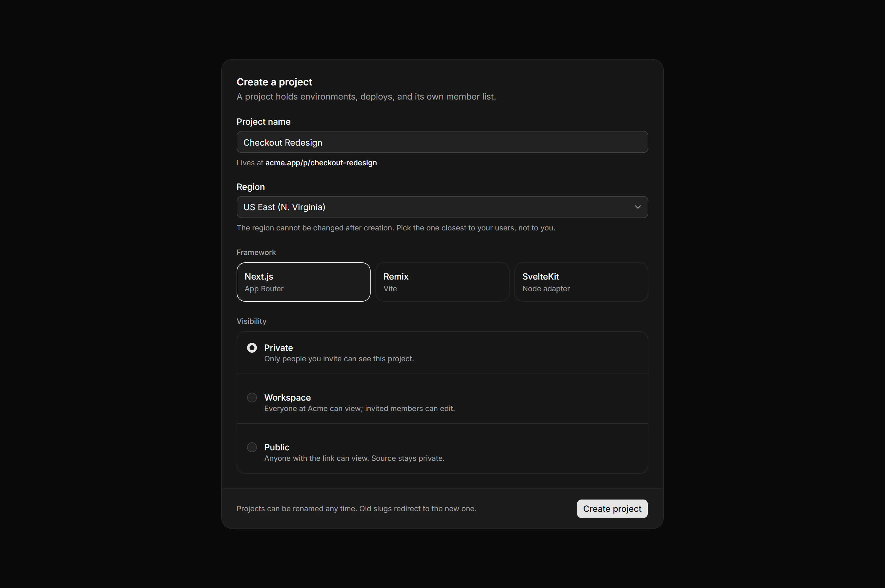
Task: Click the acme.app/p/checkout-redesign URL text
Action: coord(321,163)
